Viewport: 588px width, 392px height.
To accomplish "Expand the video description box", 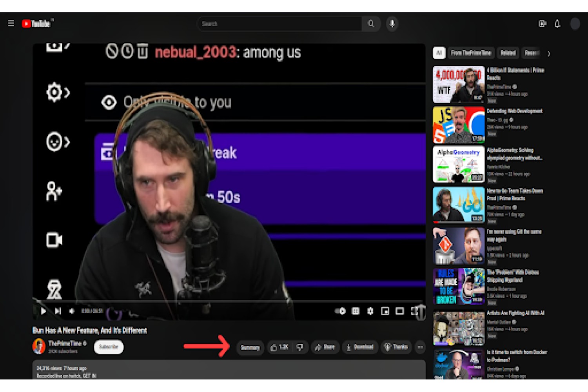I will [229, 370].
